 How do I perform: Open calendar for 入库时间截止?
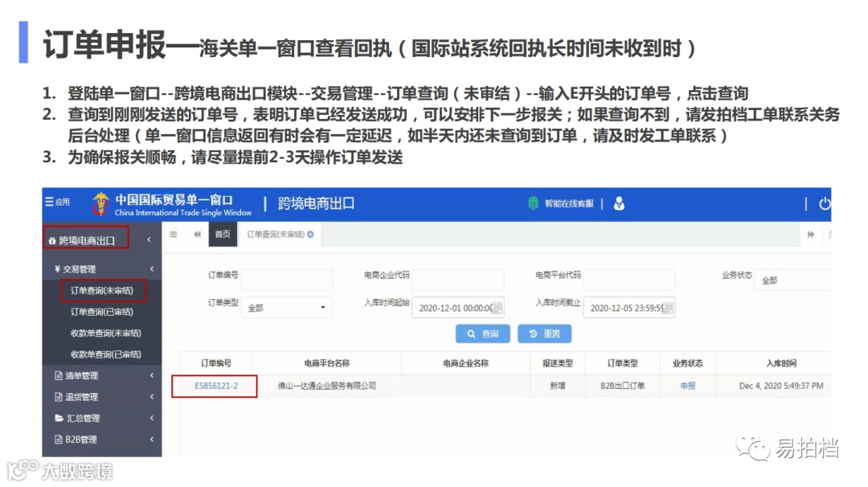point(668,308)
